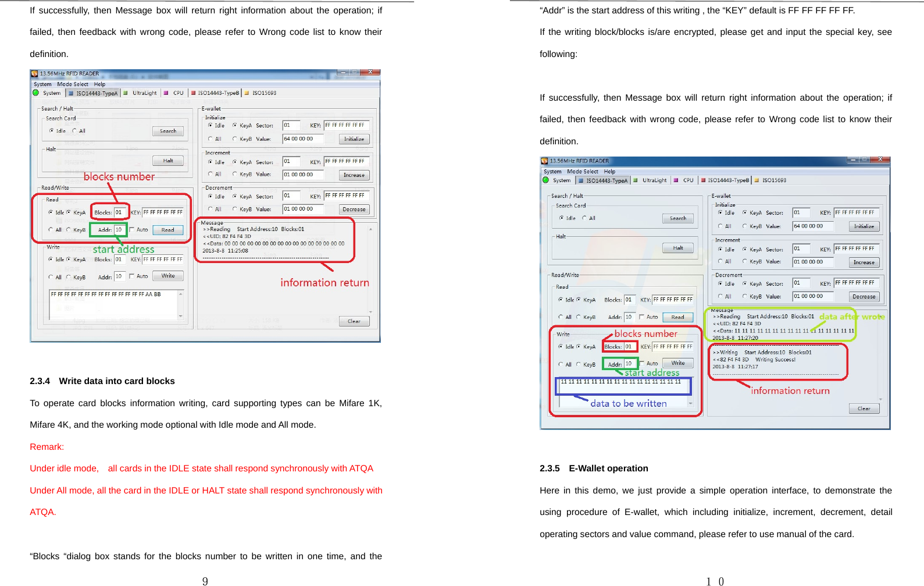Open System tab in page 10 screenshot
Viewport: 924px width, 586px height.
coord(557,180)
